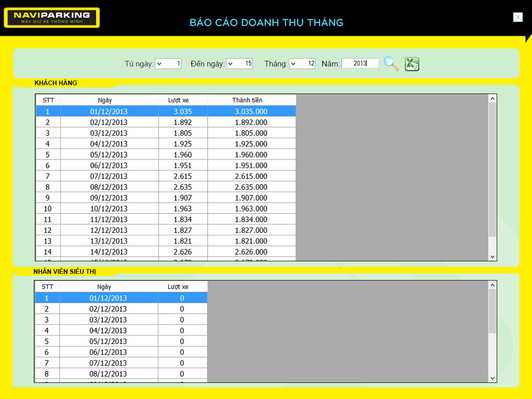Select staff row dated 05/12/2013
This screenshot has height=399, width=532.
[x=108, y=341]
